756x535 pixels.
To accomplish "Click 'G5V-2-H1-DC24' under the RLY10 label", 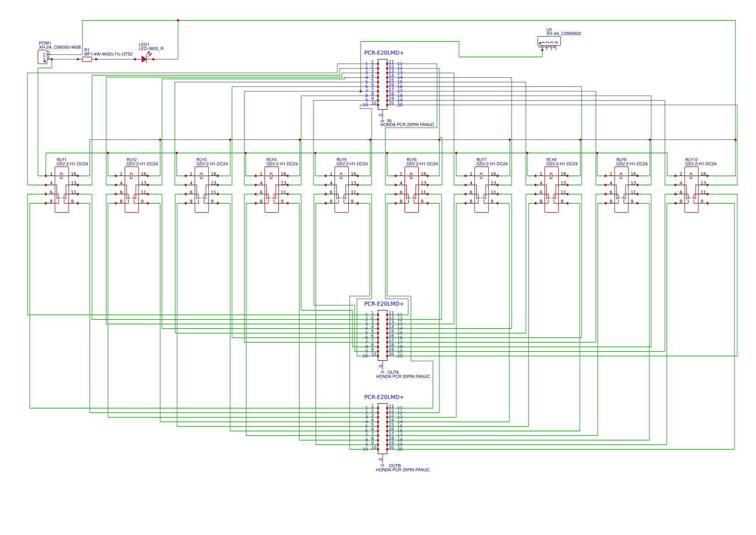I will [x=701, y=164].
